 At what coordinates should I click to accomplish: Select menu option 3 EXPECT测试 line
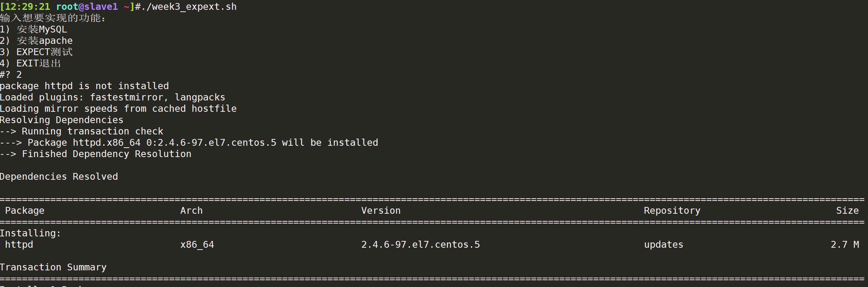tap(36, 52)
